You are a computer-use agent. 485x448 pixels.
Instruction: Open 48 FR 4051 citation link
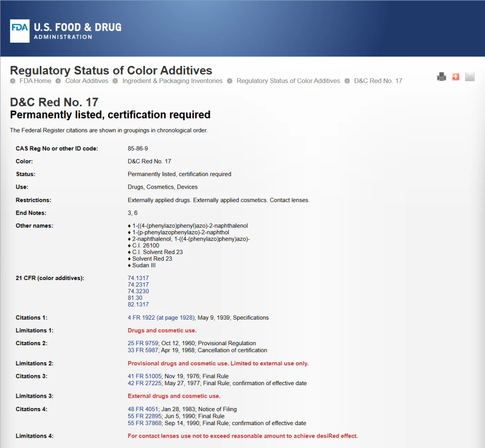pyautogui.click(x=143, y=409)
